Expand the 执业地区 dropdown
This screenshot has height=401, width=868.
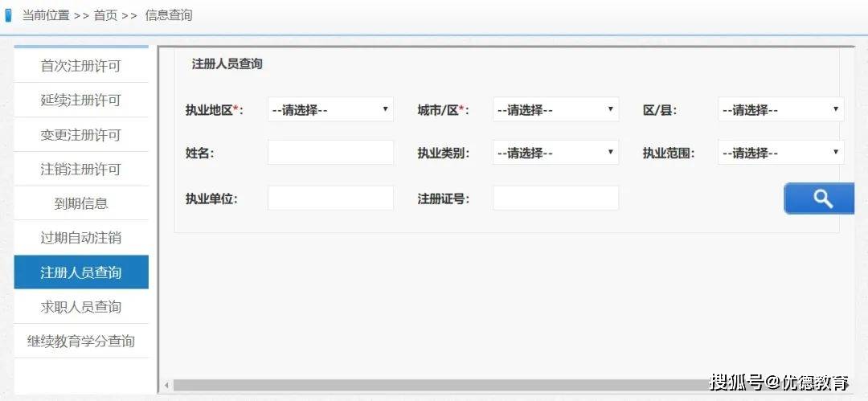tap(330, 109)
